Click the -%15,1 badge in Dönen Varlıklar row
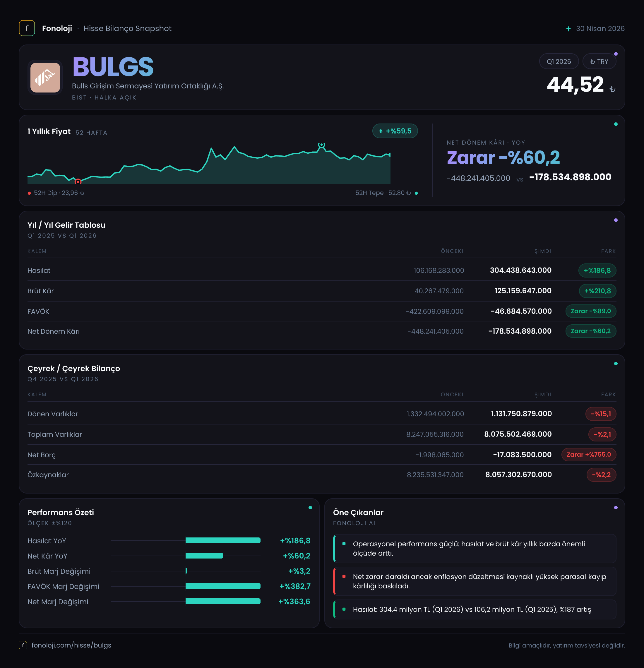 point(601,414)
